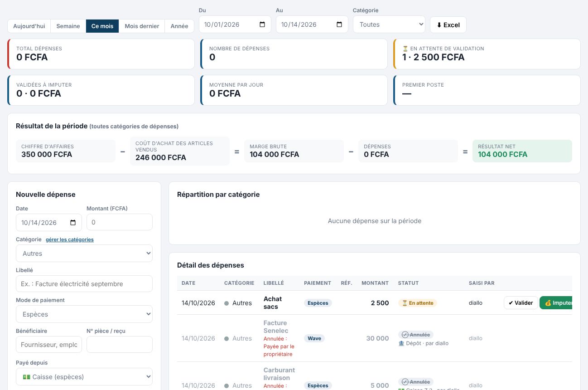Validate the Achat sacs expense
This screenshot has height=390, width=588.
pyautogui.click(x=521, y=303)
